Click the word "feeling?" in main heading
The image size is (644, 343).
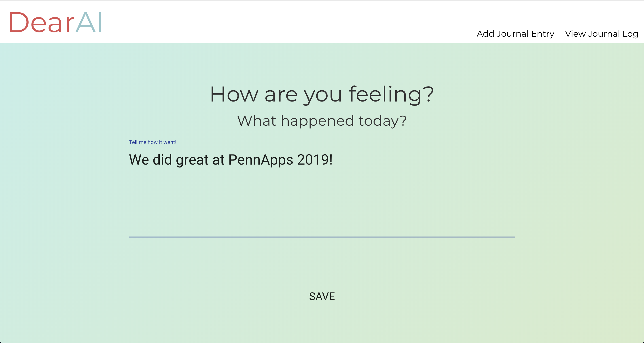(391, 94)
